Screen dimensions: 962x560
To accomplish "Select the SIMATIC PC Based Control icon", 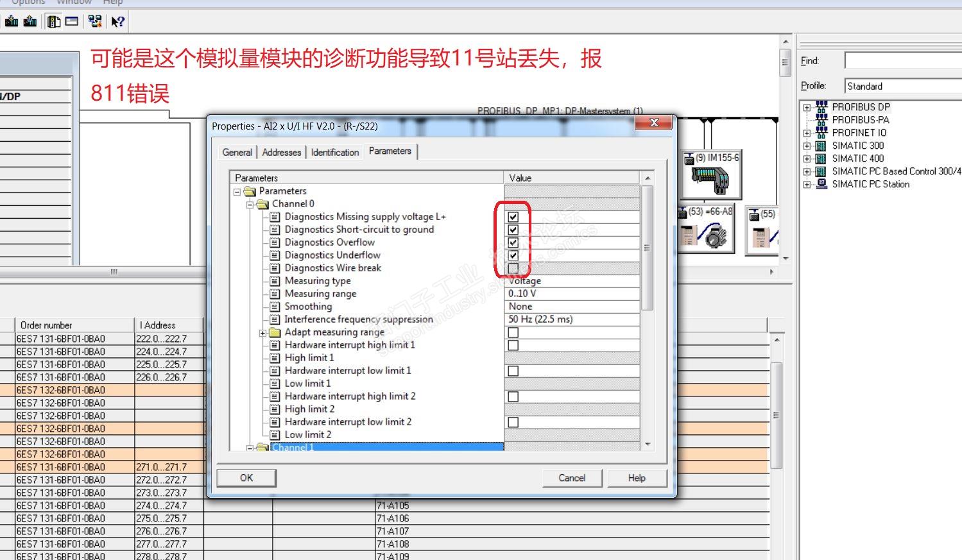I will 821,171.
